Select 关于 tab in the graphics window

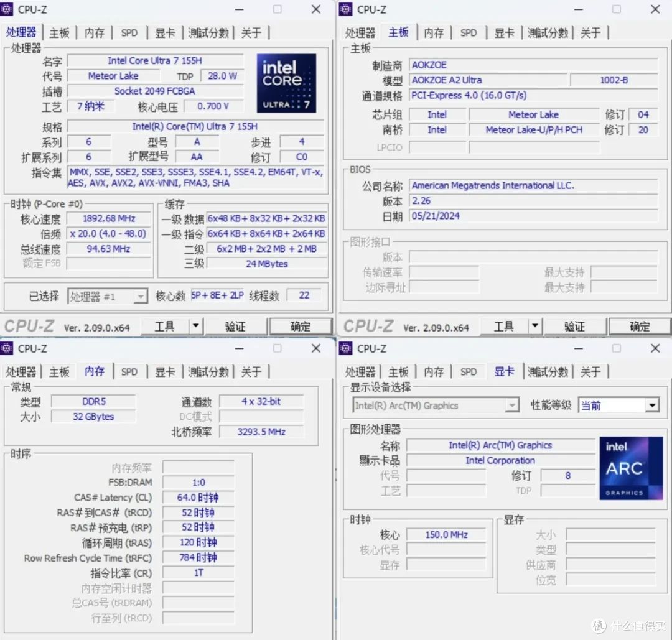click(590, 372)
